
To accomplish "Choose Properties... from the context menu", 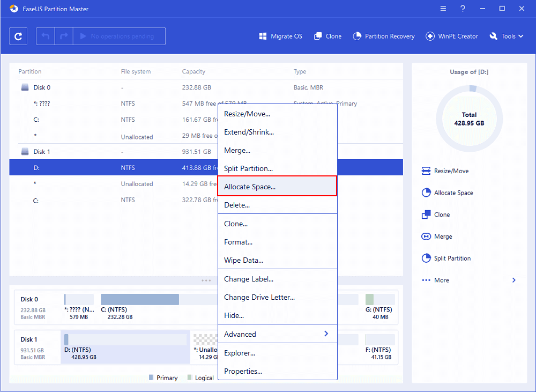I will pyautogui.click(x=278, y=371).
